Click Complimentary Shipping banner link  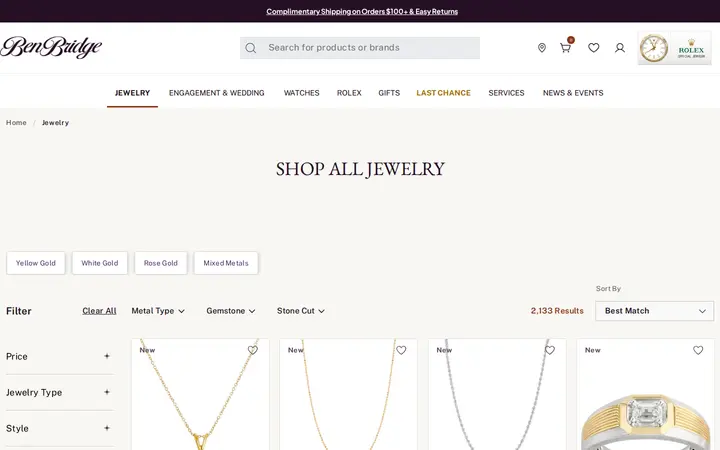click(362, 11)
